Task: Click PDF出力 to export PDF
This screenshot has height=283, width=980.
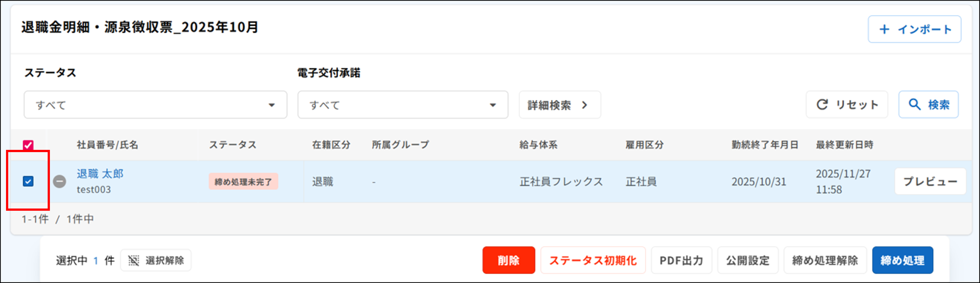Action: pyautogui.click(x=681, y=260)
